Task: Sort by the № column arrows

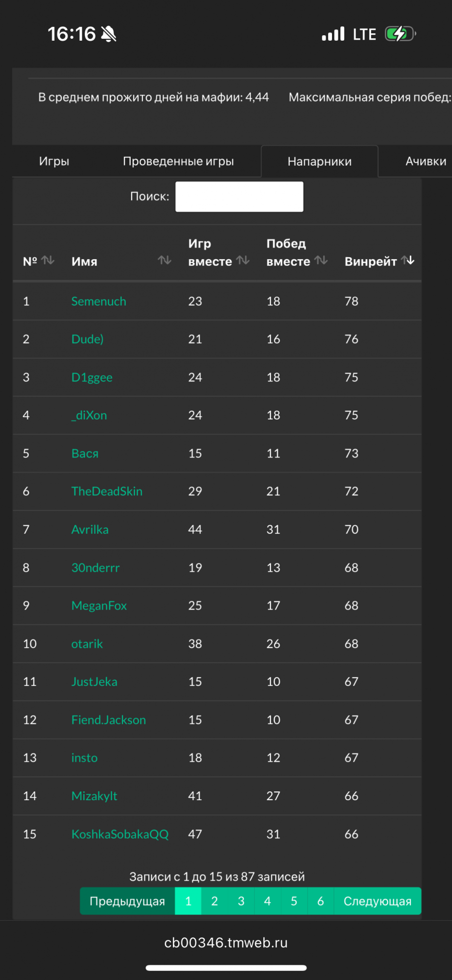Action: 48,260
